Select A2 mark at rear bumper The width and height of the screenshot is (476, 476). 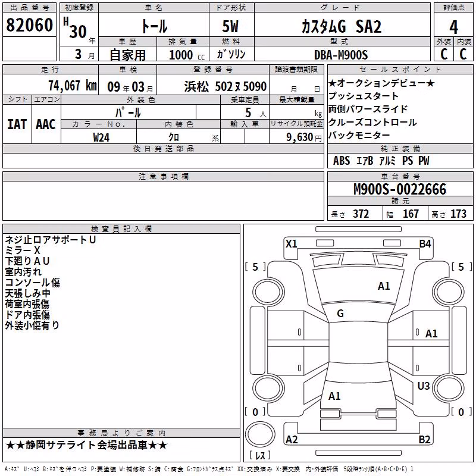coord(292,440)
